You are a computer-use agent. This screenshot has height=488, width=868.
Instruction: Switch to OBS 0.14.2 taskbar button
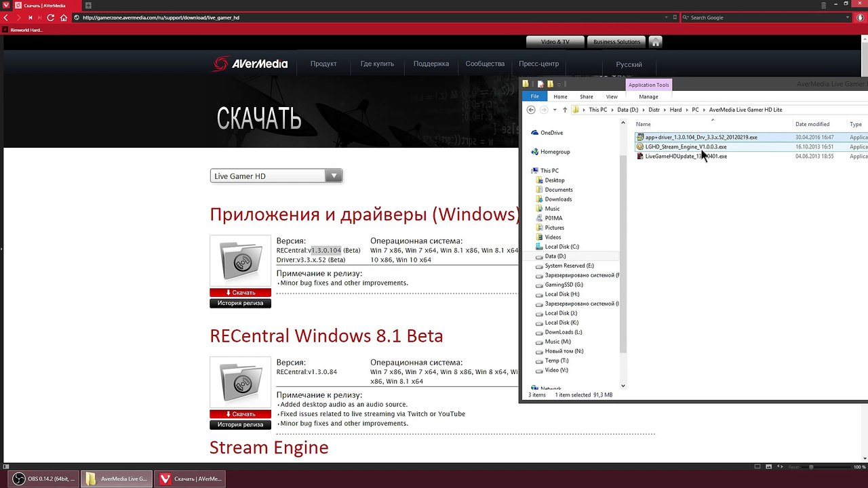(44, 479)
